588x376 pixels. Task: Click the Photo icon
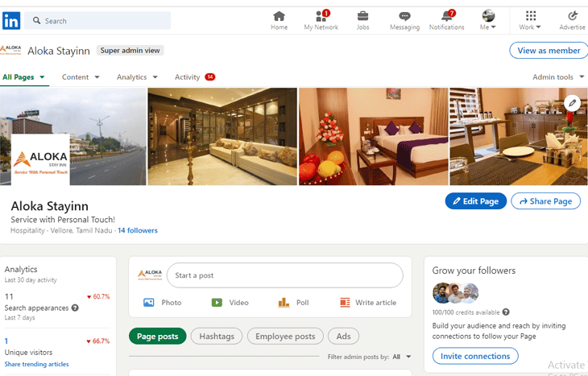click(149, 303)
